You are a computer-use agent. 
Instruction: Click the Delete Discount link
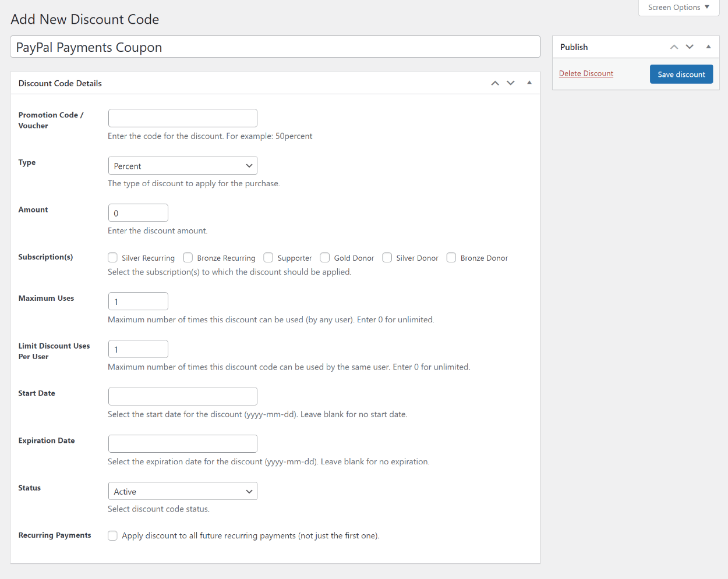point(586,73)
